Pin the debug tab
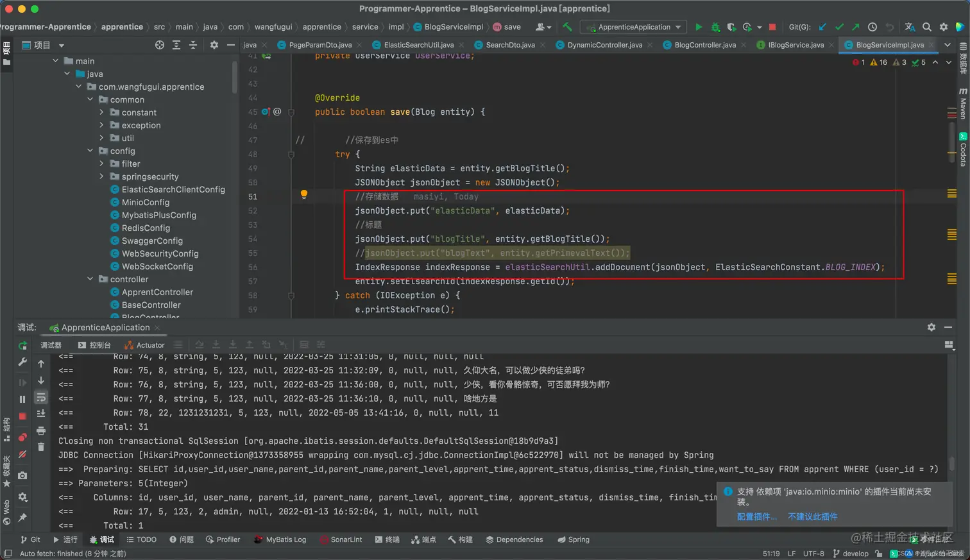This screenshot has width=970, height=560. 22,518
